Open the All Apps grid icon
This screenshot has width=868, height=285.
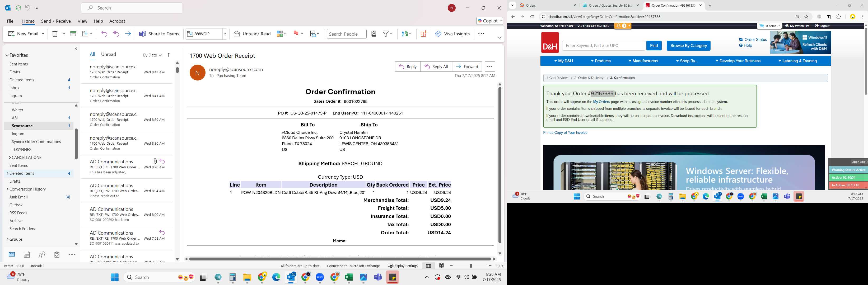tap(423, 34)
